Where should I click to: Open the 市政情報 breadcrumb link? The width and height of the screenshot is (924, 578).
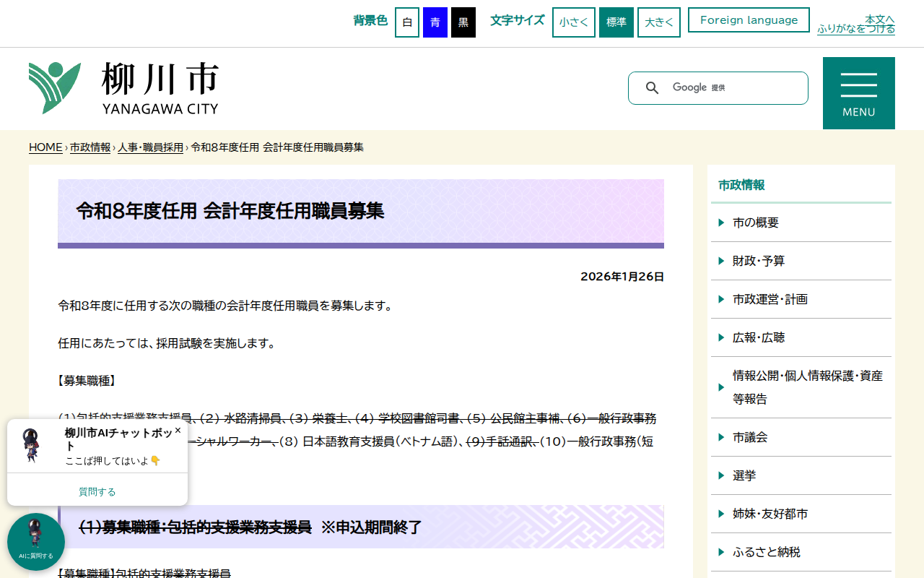[x=90, y=147]
